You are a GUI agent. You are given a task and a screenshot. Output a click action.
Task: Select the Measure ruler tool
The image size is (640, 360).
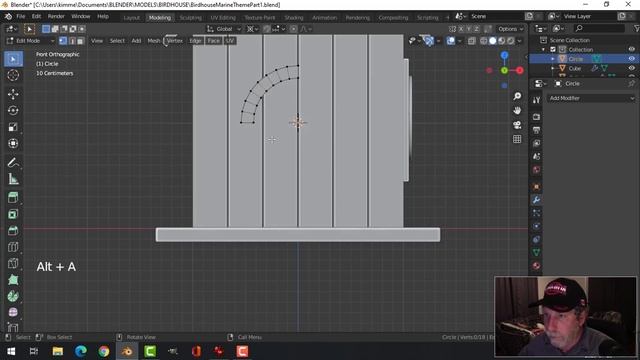pyautogui.click(x=13, y=179)
